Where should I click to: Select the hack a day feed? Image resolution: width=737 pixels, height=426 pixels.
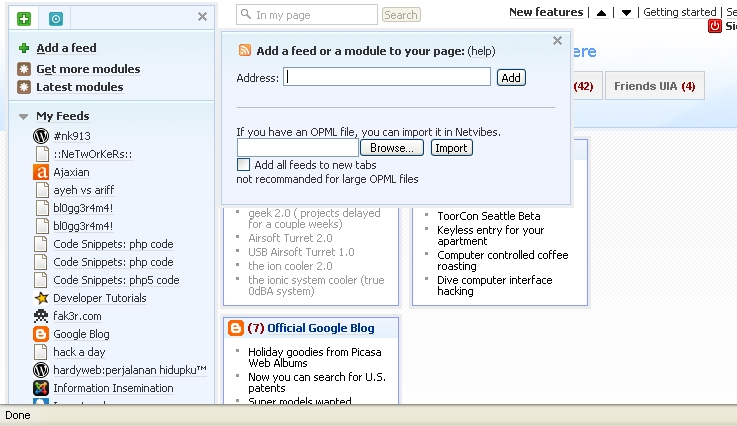tap(79, 352)
